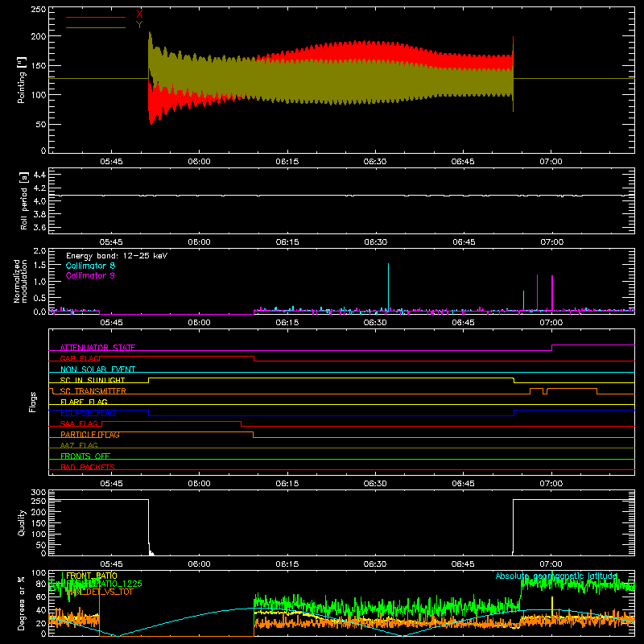The height and width of the screenshot is (644, 644).
Task: Click the 07:00 time label under Roll period plot
Action: 551,242
